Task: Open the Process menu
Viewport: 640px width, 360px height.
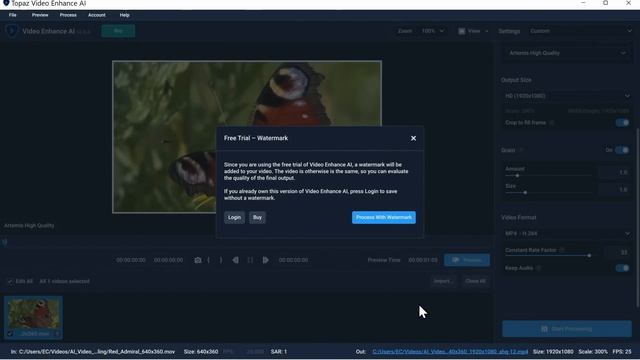Action: (x=68, y=15)
